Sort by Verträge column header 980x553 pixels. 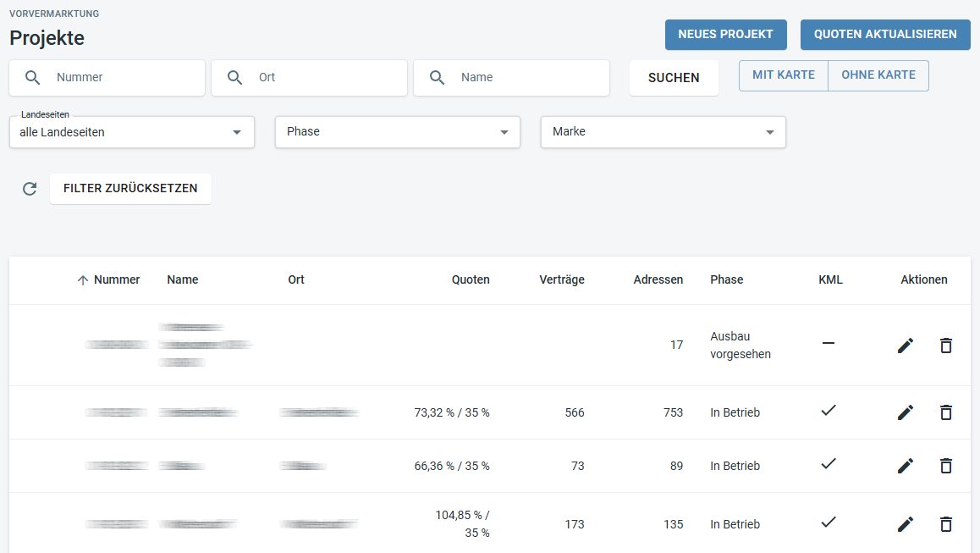[x=562, y=279]
